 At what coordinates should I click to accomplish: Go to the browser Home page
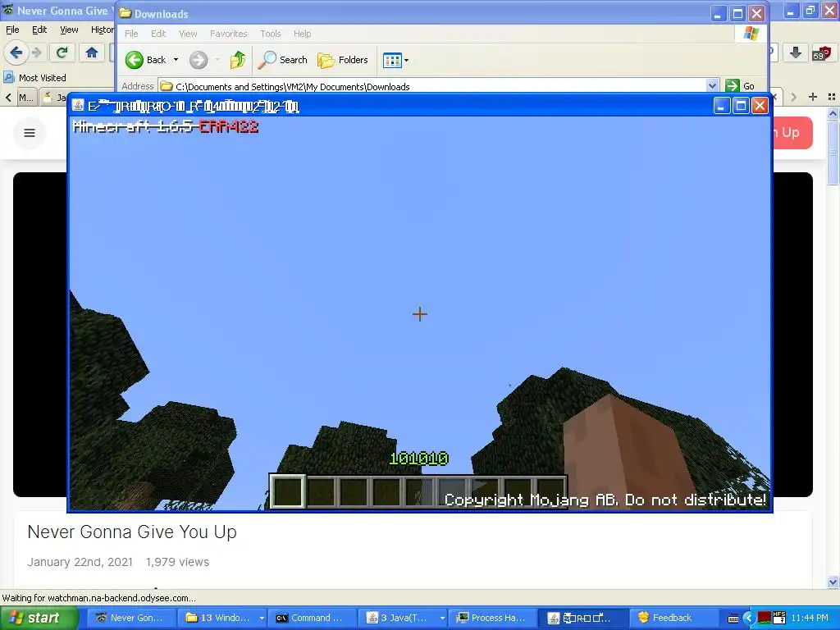(92, 52)
